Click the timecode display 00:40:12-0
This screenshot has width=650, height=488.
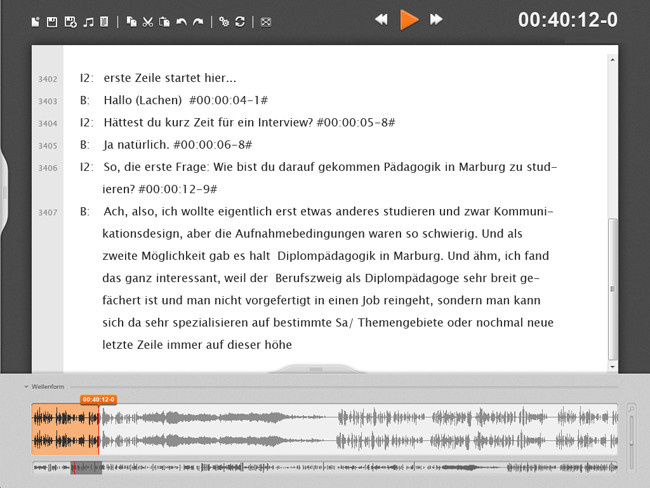(568, 19)
